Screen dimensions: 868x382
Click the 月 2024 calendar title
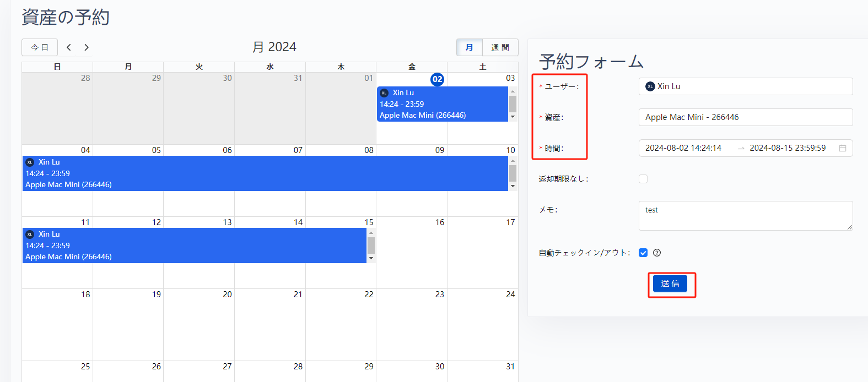pyautogui.click(x=274, y=47)
